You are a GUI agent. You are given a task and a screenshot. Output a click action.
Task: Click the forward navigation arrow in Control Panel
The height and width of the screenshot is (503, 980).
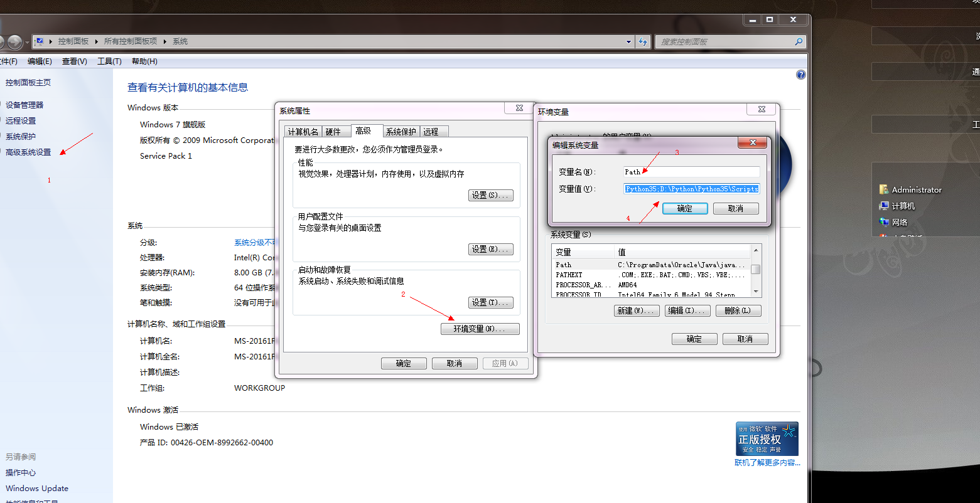click(x=14, y=42)
